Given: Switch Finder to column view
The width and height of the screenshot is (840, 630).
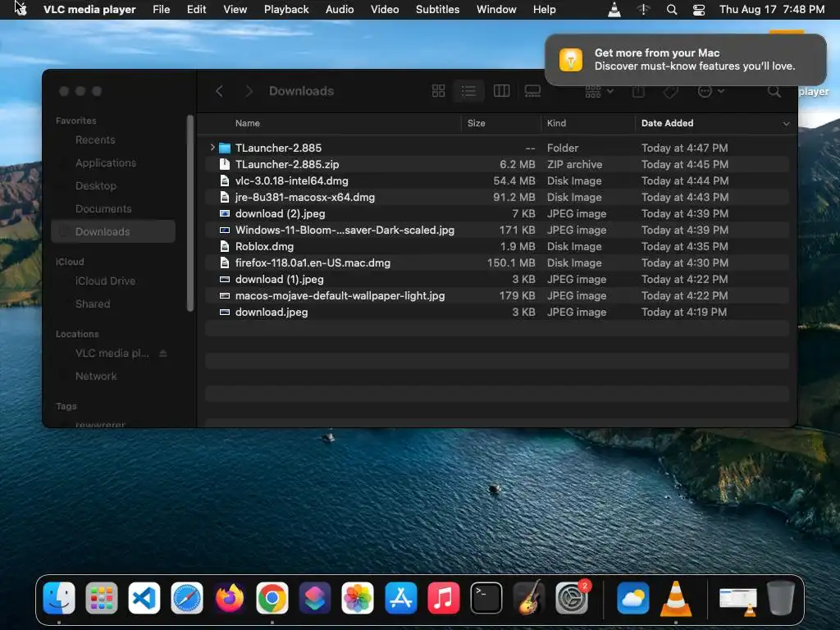Looking at the screenshot, I should (x=501, y=91).
